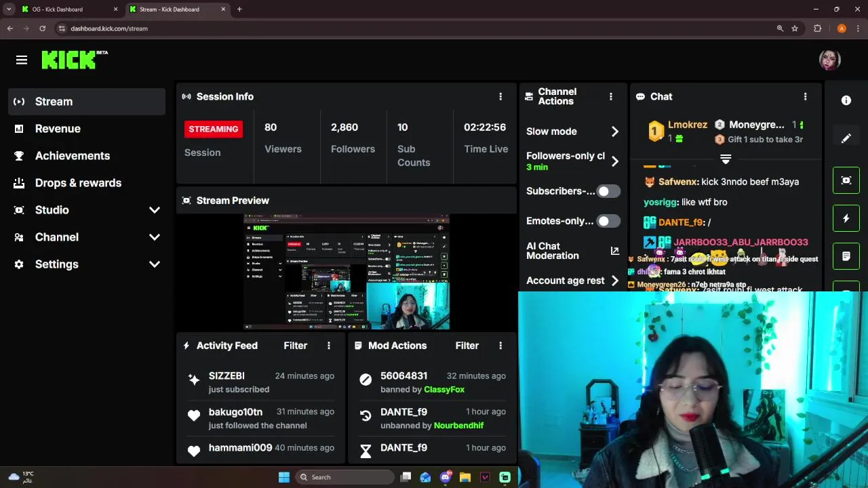This screenshot has width=868, height=488.
Task: Click SIZZEBI in Activity Feed
Action: click(226, 375)
